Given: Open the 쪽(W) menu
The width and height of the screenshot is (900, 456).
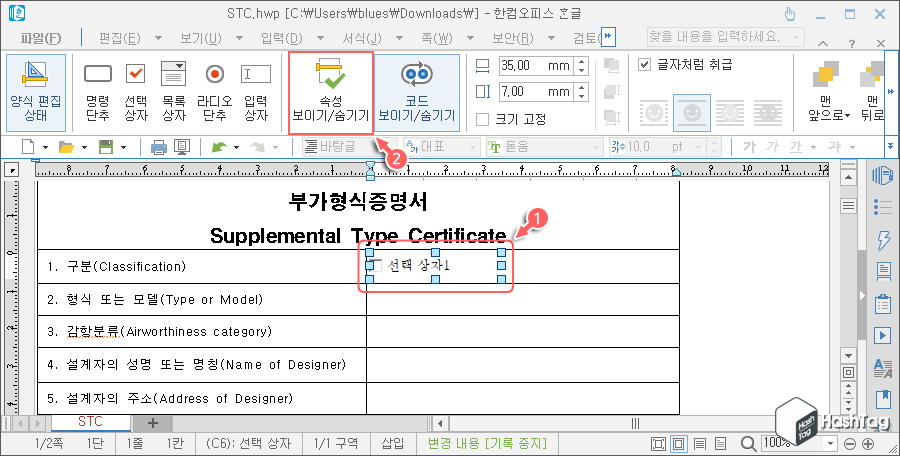Looking at the screenshot, I should (437, 38).
